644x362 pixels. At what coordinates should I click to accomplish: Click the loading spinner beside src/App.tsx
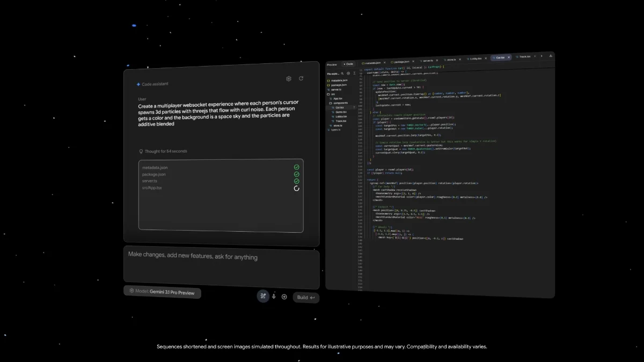coord(297,188)
